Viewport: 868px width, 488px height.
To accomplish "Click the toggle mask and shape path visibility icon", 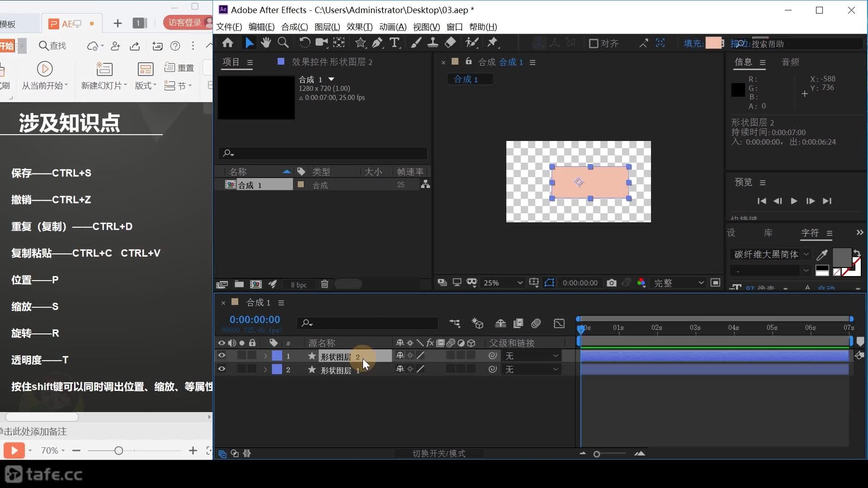I will pos(549,283).
